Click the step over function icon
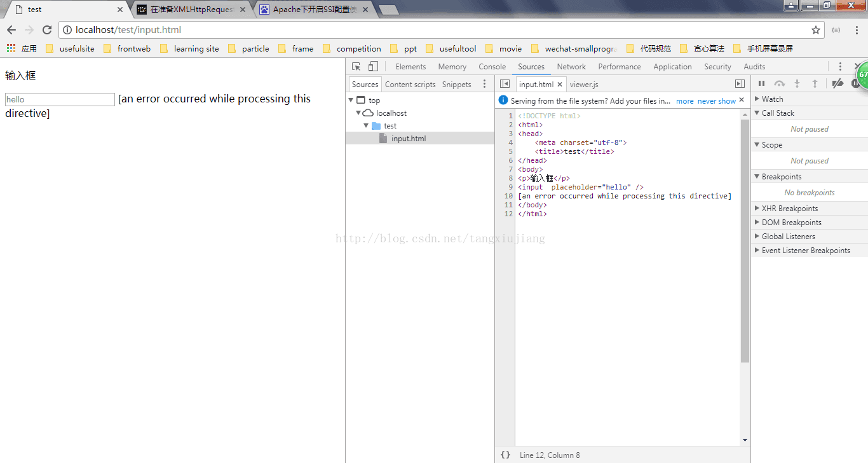Image resolution: width=868 pixels, height=463 pixels. [779, 83]
